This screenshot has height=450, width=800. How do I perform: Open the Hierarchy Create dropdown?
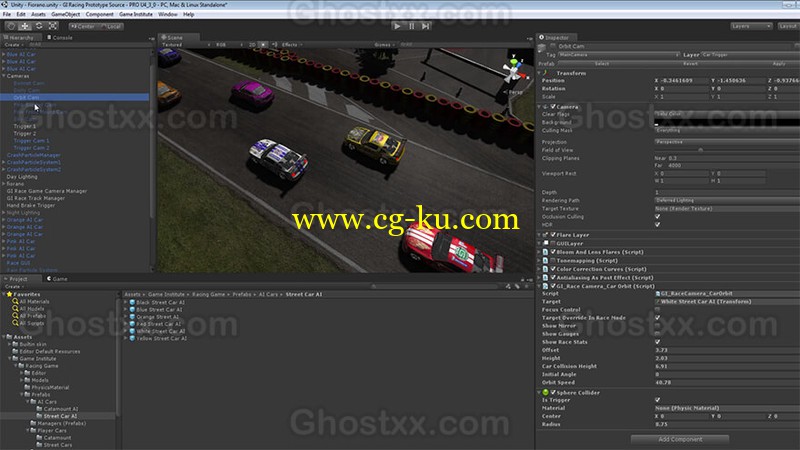(x=14, y=45)
